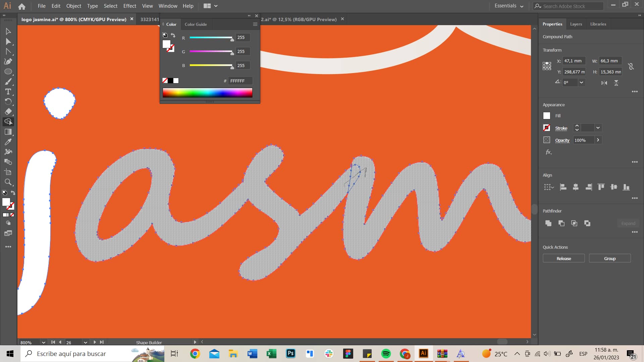644x362 pixels.
Task: Select the Ellipse tool
Action: click(x=8, y=72)
